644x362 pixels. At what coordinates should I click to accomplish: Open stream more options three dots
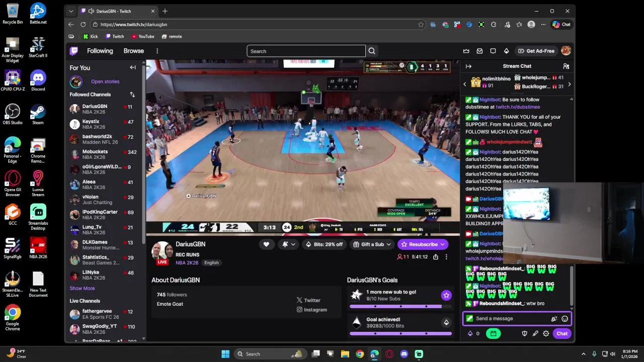446,257
